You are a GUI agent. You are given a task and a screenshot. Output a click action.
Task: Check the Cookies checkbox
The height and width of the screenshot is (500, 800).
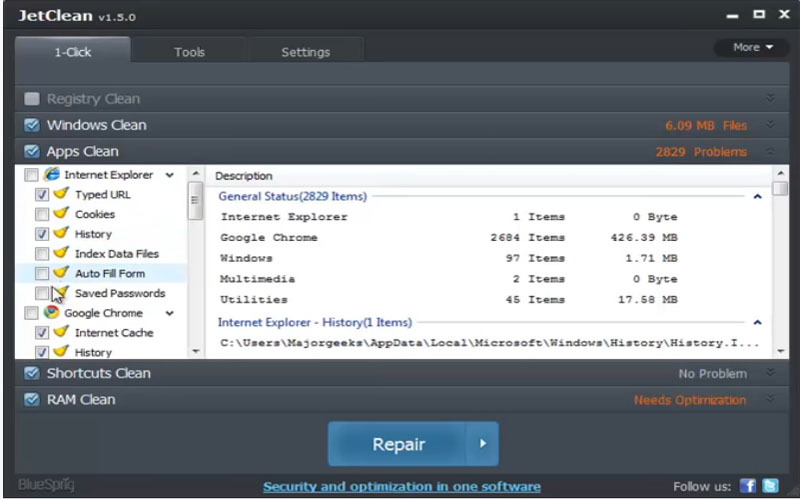[x=42, y=214]
